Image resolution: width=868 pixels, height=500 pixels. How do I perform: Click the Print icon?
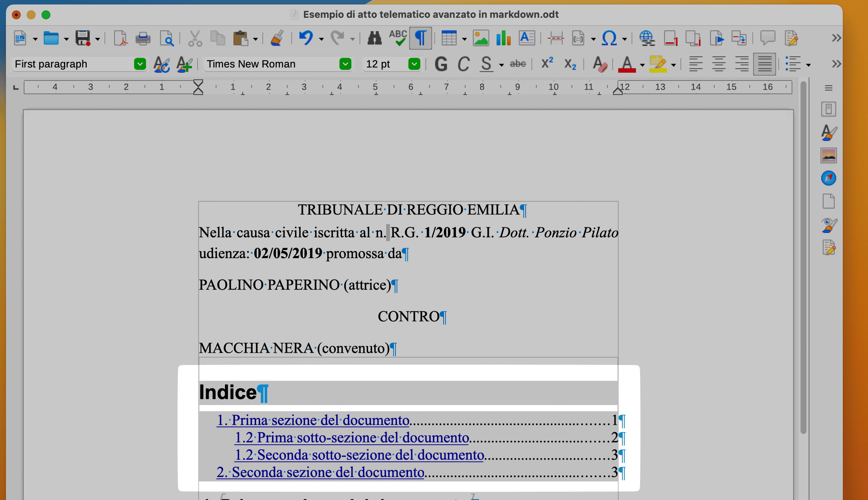[143, 38]
